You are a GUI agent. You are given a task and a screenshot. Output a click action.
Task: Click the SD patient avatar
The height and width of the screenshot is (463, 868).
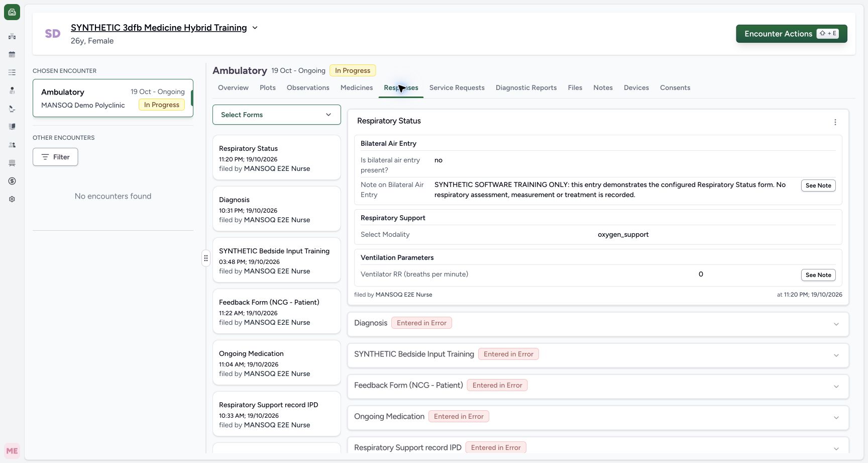pos(53,34)
